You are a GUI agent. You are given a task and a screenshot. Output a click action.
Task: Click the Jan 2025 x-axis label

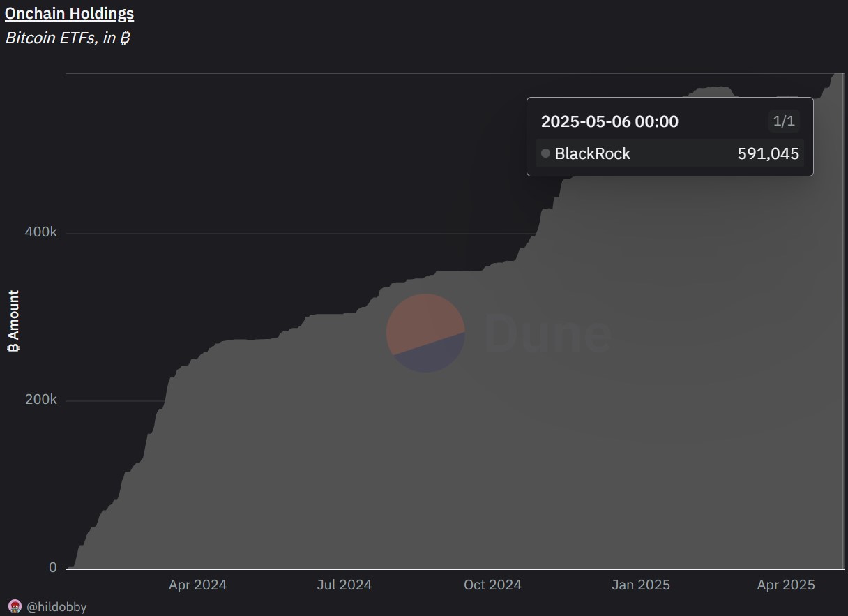pyautogui.click(x=641, y=585)
